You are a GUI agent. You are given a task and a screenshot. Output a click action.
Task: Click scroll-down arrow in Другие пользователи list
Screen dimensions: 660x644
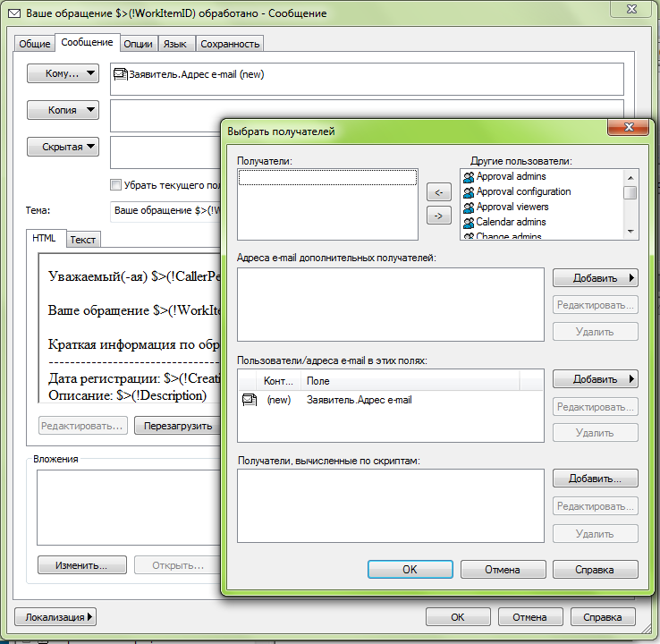click(x=630, y=232)
